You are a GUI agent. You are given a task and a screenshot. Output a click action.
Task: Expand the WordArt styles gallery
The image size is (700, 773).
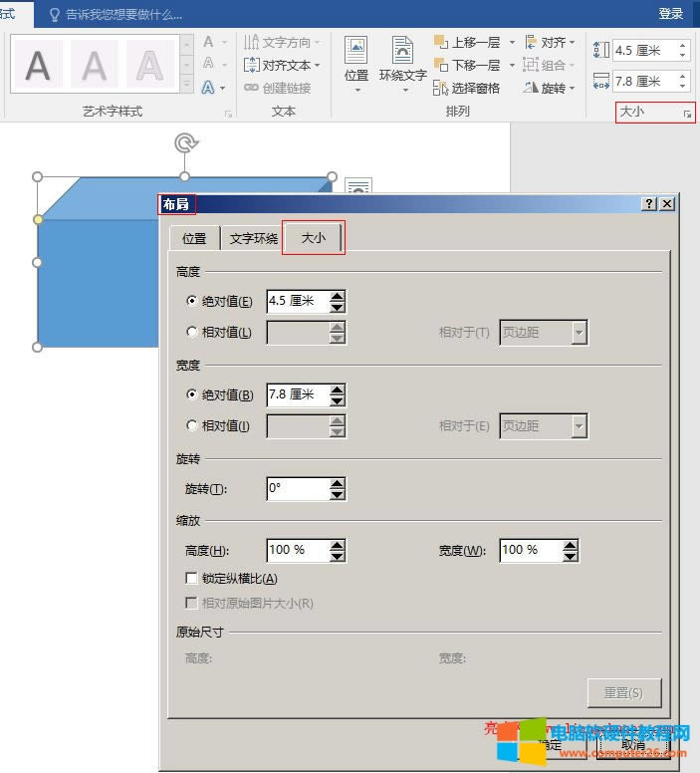pyautogui.click(x=187, y=85)
